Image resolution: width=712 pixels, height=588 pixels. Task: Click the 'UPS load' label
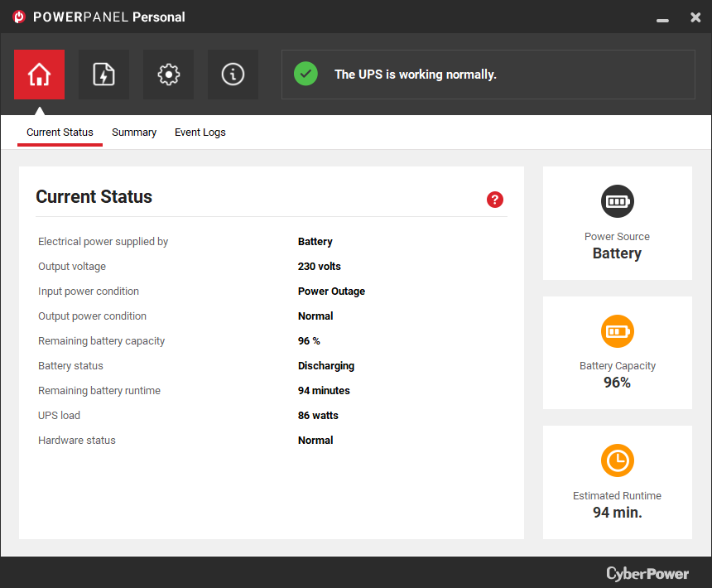(x=59, y=416)
